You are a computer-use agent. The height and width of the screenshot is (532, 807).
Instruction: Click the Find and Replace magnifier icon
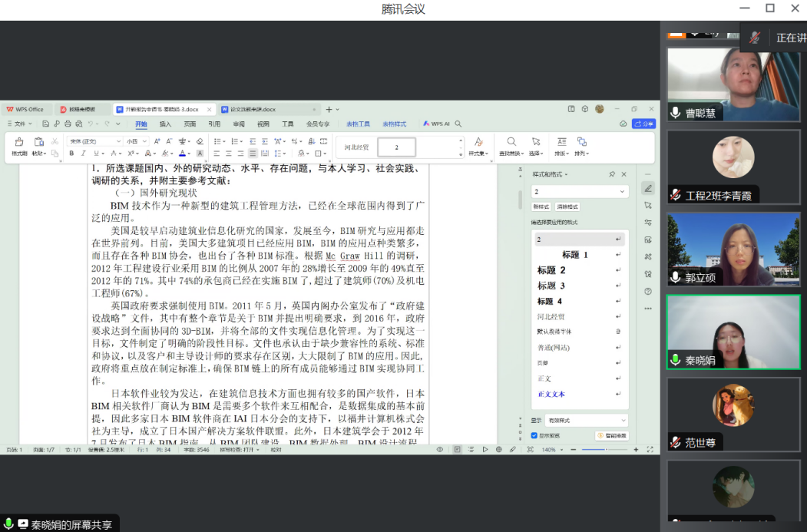click(511, 142)
